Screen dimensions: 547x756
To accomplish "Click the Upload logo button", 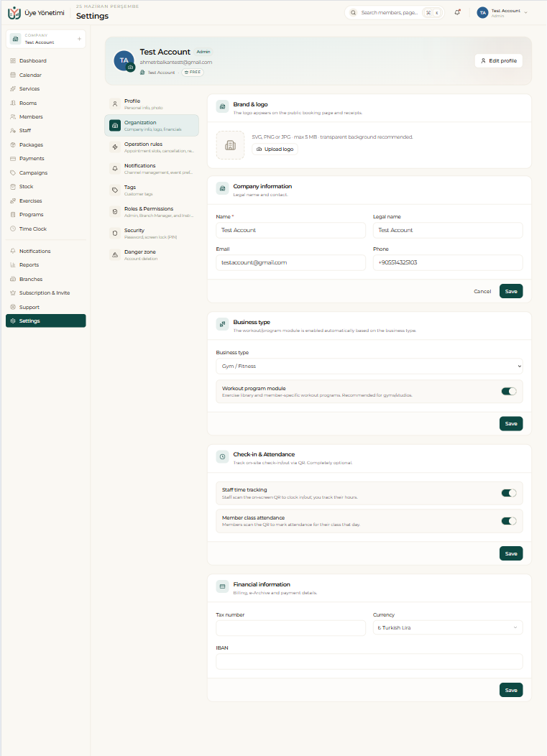I will 275,149.
